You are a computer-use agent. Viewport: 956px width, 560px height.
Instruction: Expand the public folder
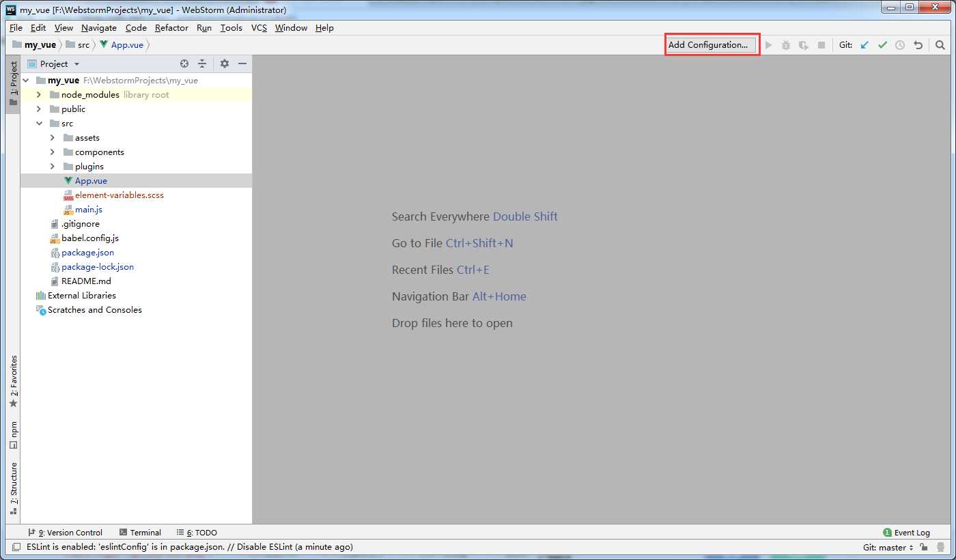[39, 109]
